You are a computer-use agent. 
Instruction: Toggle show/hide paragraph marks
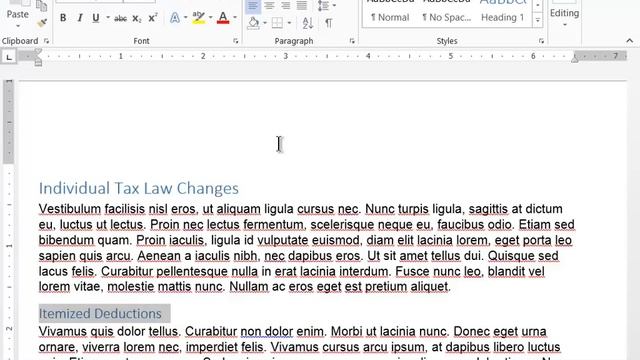coord(329,23)
